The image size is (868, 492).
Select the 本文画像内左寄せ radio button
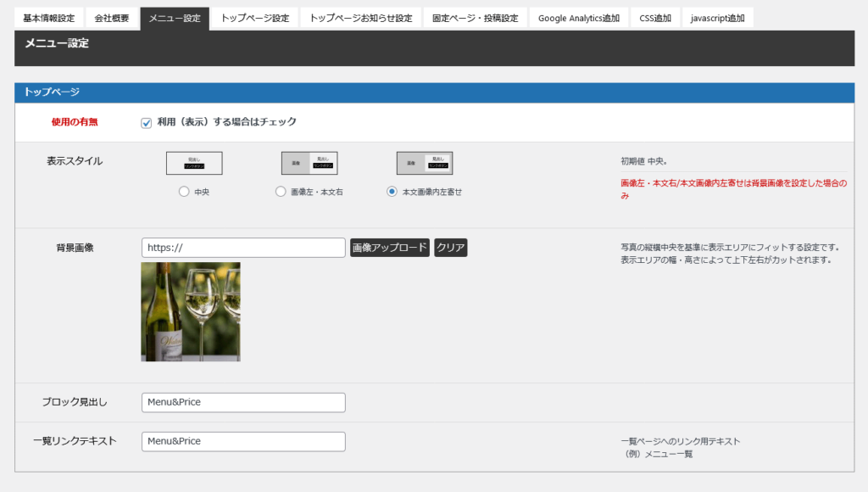392,192
